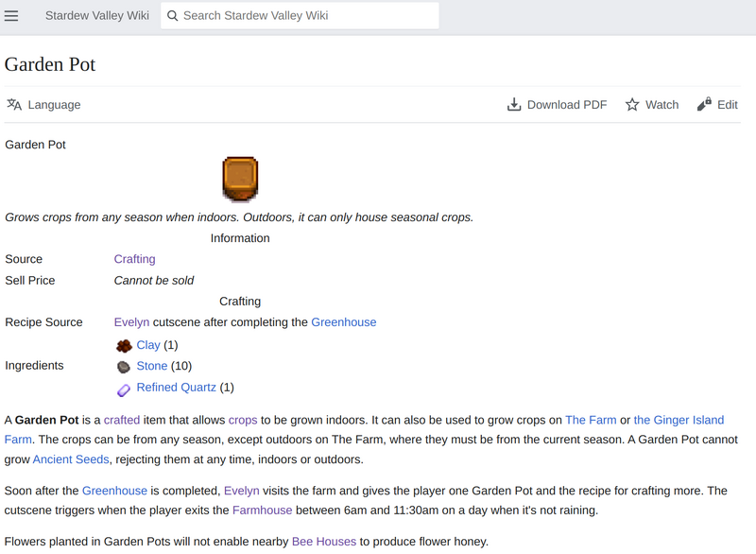Open the Crafting source link
This screenshot has width=756, height=554.
(x=134, y=259)
